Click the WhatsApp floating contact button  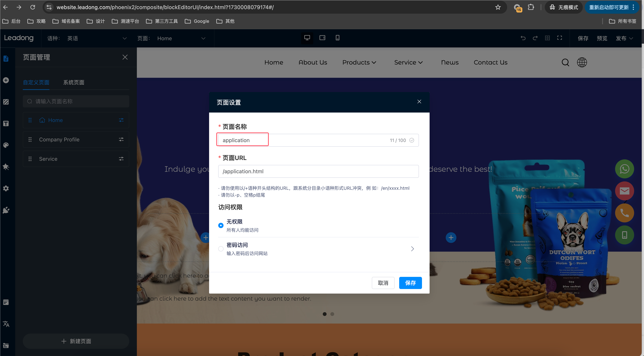click(x=624, y=169)
